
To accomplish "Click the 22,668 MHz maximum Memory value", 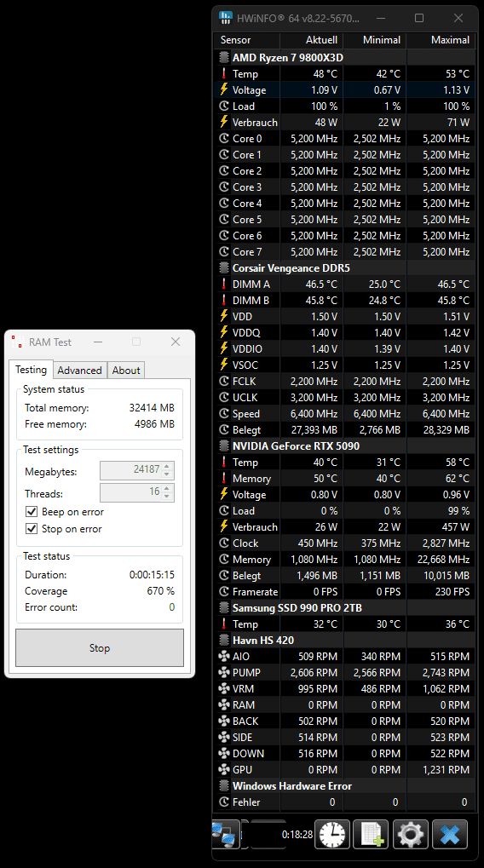I will (x=447, y=559).
